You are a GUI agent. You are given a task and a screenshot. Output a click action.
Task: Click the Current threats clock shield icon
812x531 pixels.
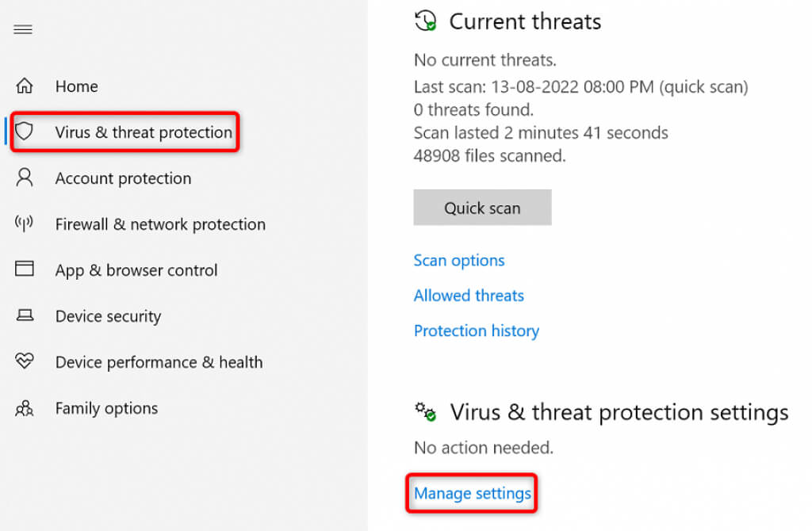(426, 21)
